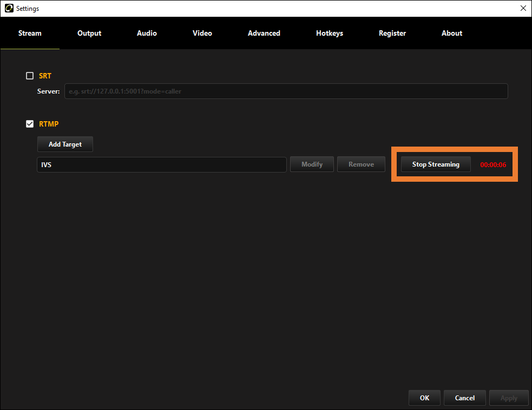The height and width of the screenshot is (410, 532).
Task: Open the Output tab
Action: 89,33
